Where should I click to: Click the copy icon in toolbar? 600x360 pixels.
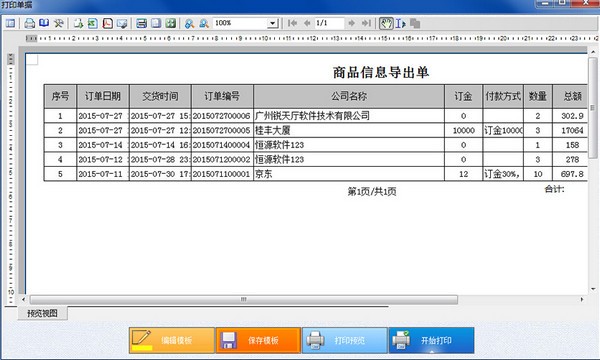(x=415, y=23)
